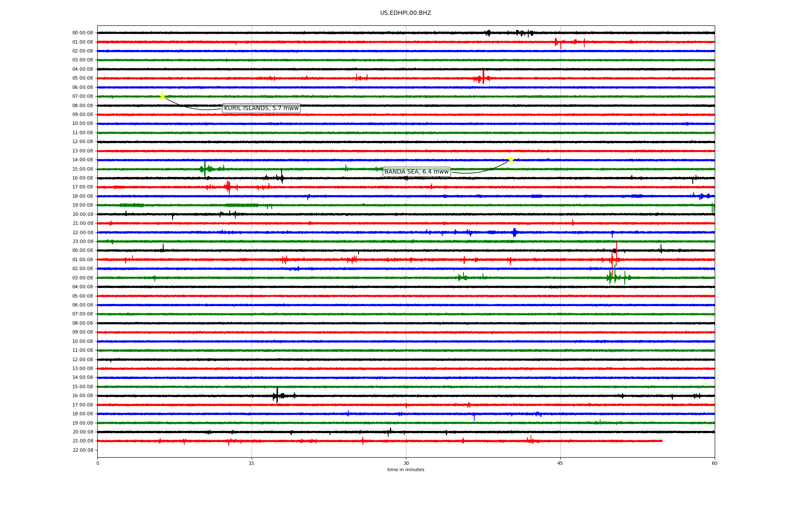The width and height of the screenshot is (812, 508).
Task: Select the KURIL ISLANDS, 5.7 mww annotation box
Action: pos(261,108)
